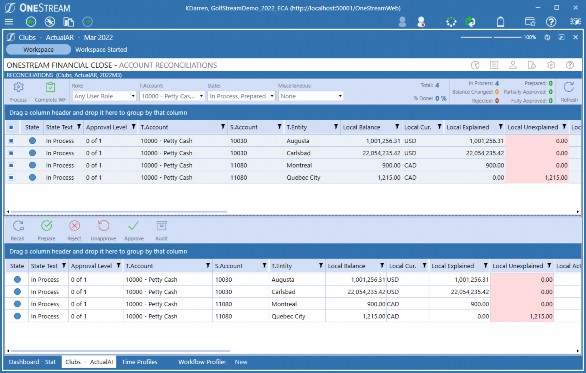Open Local Unexplained column filter in lower grid
The height and width of the screenshot is (373, 586).
point(549,266)
